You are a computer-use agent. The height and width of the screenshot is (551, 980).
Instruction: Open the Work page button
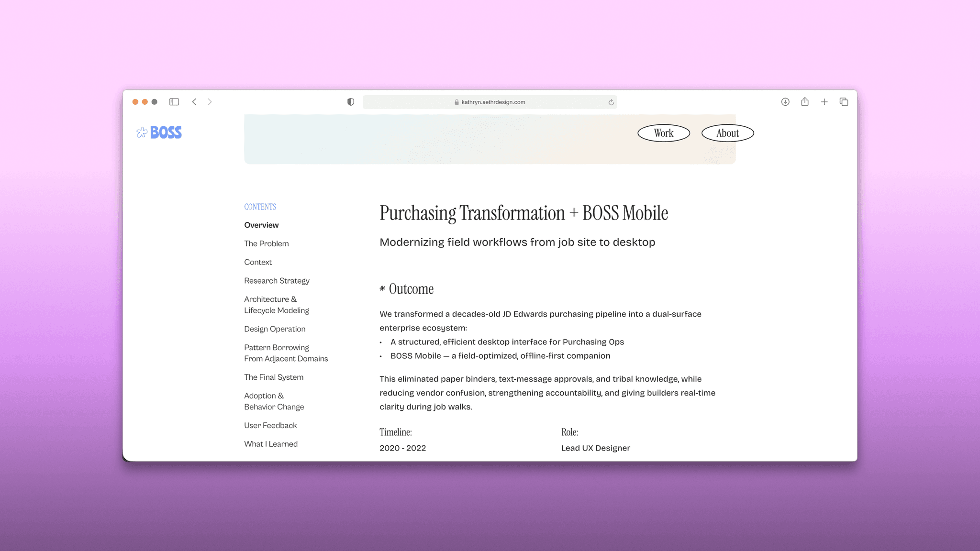click(x=664, y=133)
